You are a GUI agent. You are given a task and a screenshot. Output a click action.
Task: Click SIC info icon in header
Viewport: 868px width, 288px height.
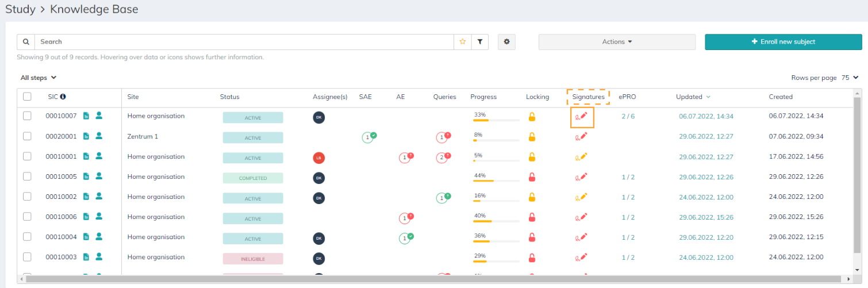(x=63, y=97)
